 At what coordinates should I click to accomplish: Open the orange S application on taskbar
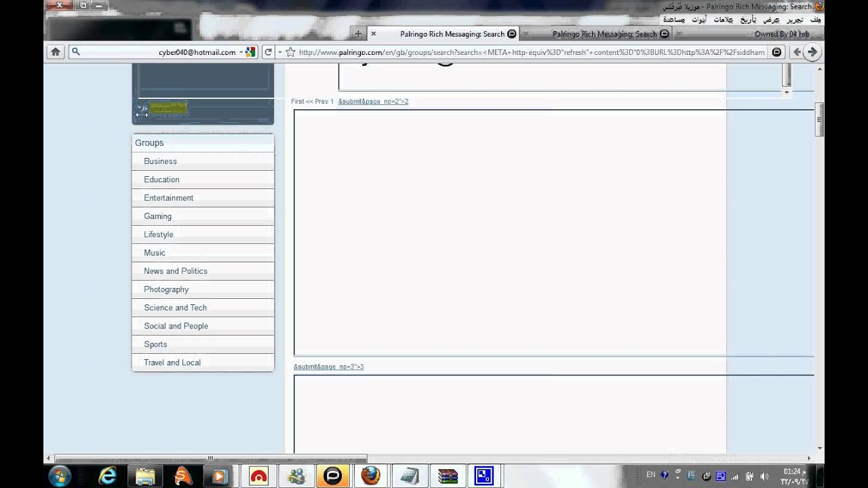[x=182, y=476]
